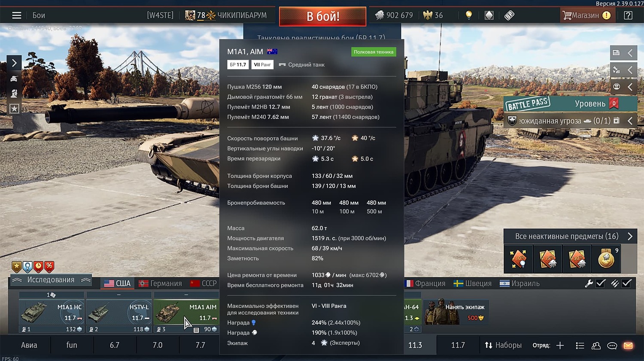
Task: Open the contacts friends icon
Action: (x=596, y=346)
